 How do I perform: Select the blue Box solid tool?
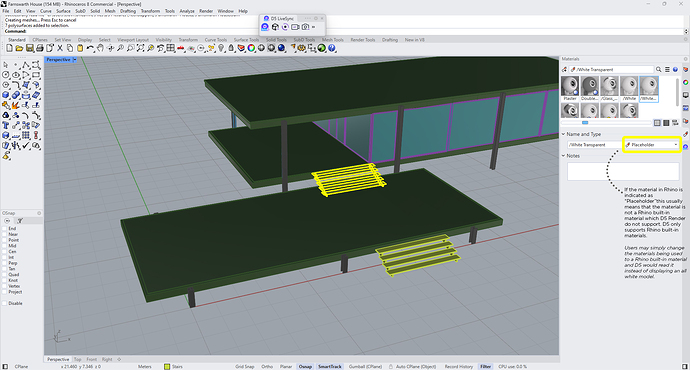pyautogui.click(x=6, y=95)
